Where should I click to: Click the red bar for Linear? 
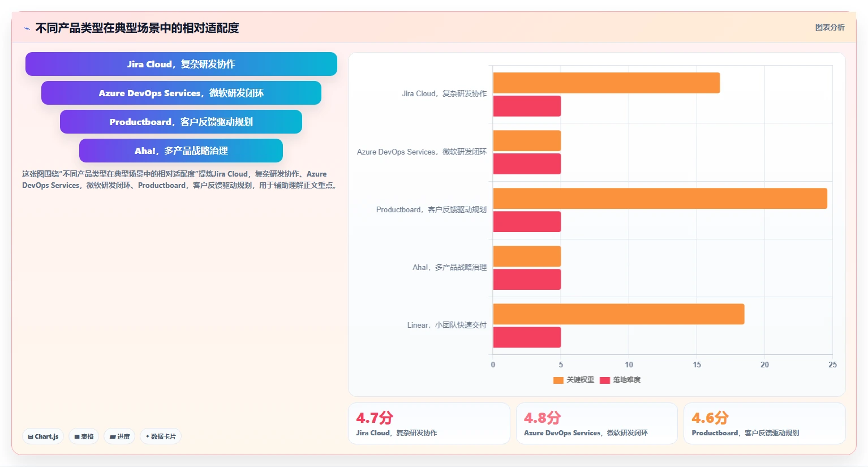click(527, 337)
